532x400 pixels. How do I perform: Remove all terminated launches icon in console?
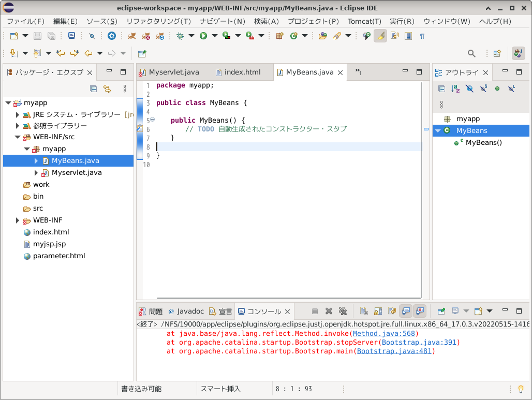coord(343,311)
